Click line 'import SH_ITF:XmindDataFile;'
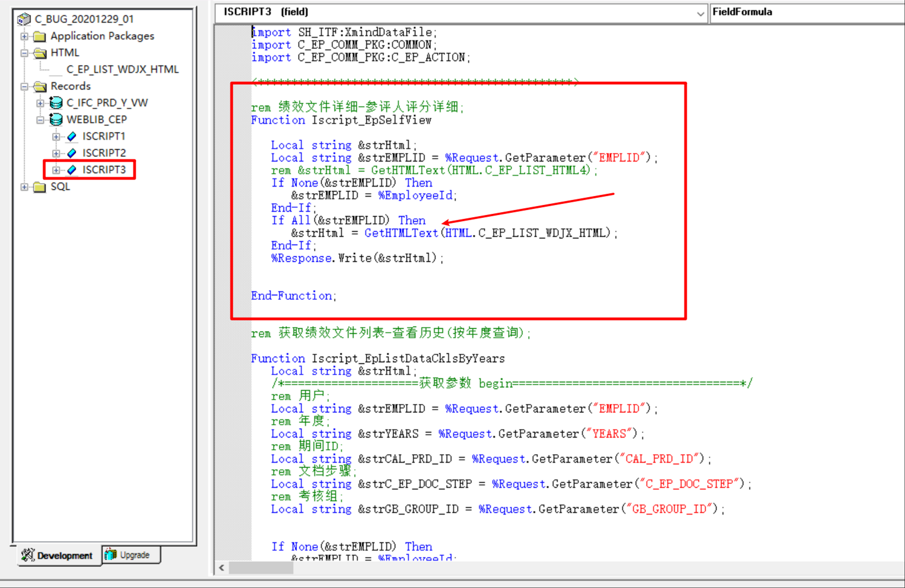 [x=345, y=32]
